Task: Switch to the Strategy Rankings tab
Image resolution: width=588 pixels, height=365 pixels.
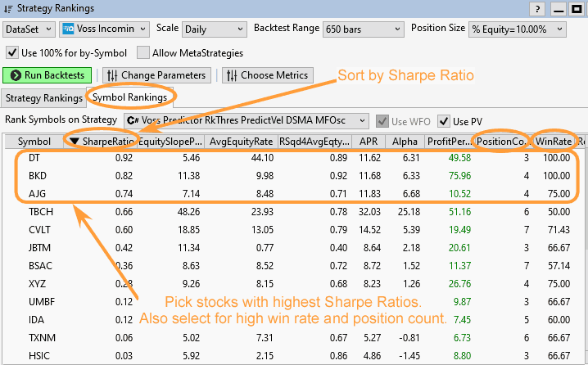Action: pos(41,98)
